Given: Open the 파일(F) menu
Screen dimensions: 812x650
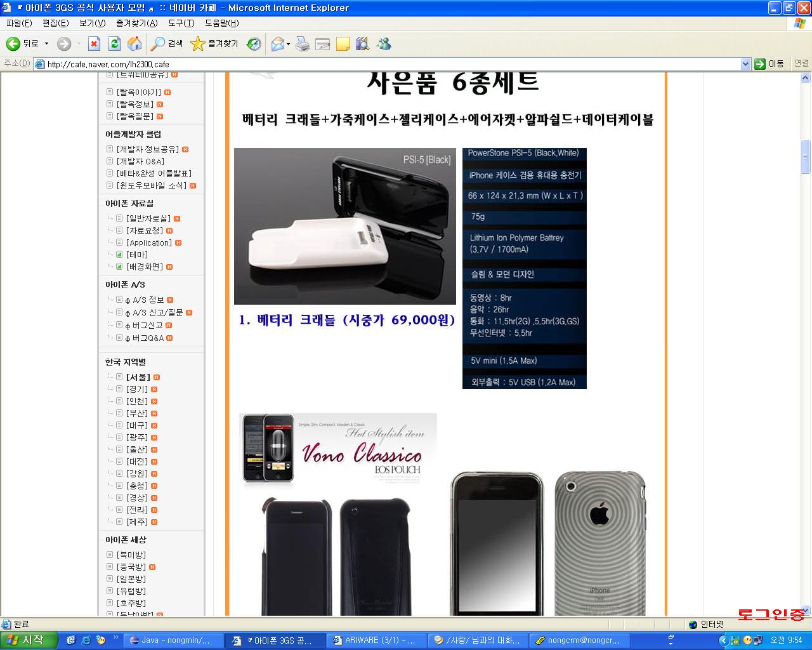Looking at the screenshot, I should click(x=19, y=23).
